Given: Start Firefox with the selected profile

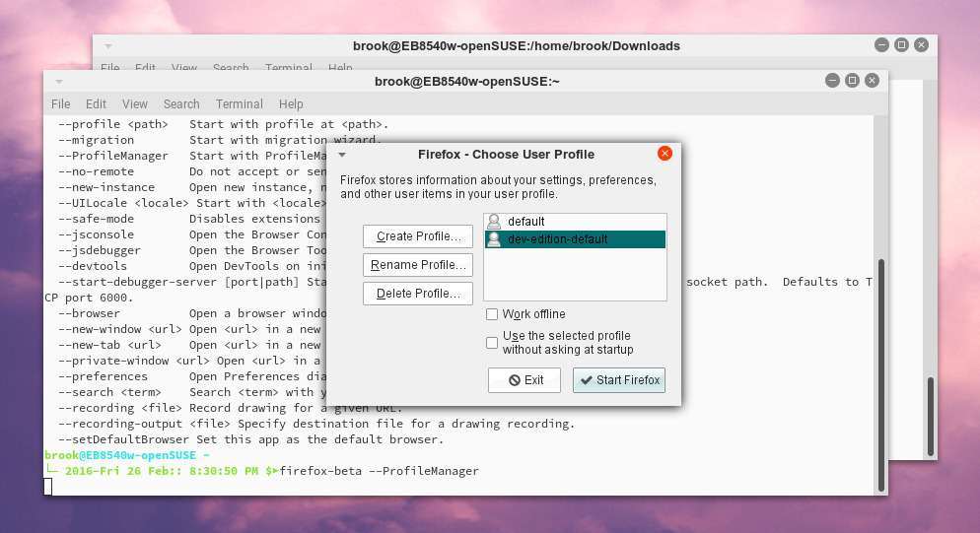Looking at the screenshot, I should [x=619, y=380].
